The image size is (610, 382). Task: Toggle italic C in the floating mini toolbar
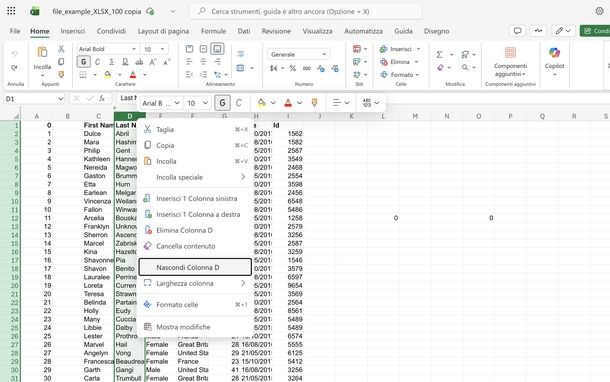coord(238,103)
